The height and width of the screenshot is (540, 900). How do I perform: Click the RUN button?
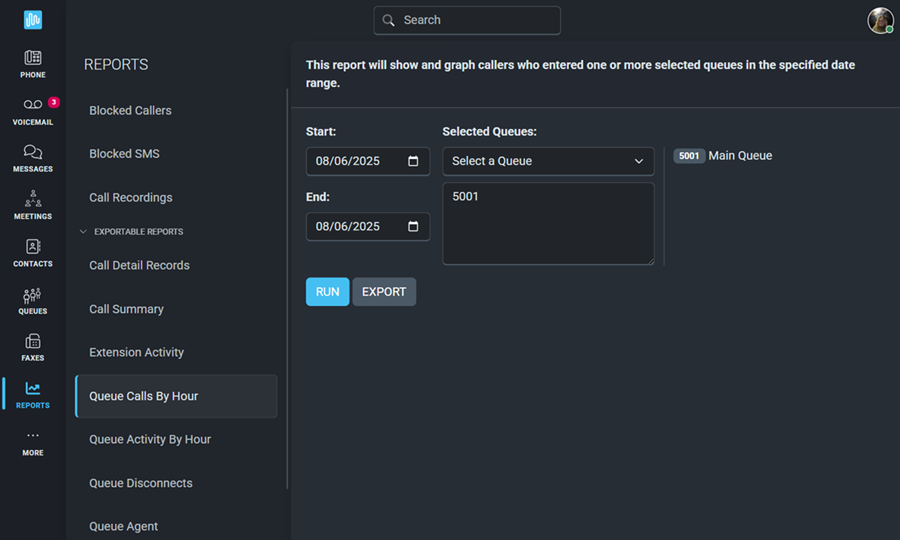point(327,292)
